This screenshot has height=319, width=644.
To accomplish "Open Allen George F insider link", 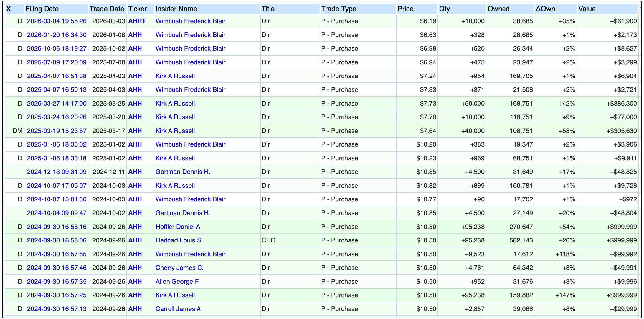I will pyautogui.click(x=177, y=282).
